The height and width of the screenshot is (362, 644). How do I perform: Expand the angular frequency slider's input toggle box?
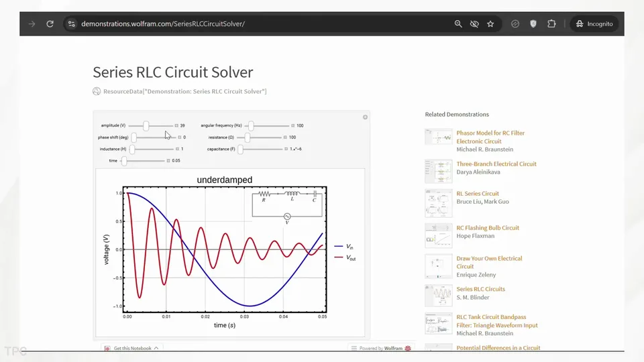pyautogui.click(x=293, y=125)
